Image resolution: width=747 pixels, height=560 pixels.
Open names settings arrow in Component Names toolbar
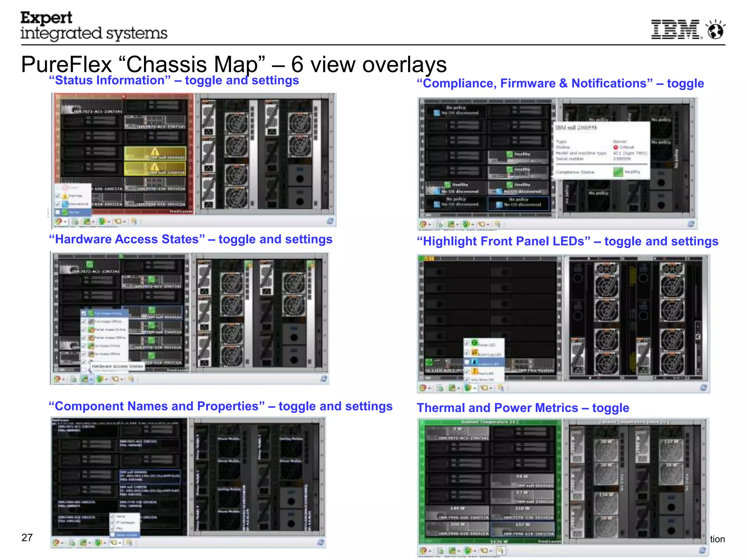(120, 543)
